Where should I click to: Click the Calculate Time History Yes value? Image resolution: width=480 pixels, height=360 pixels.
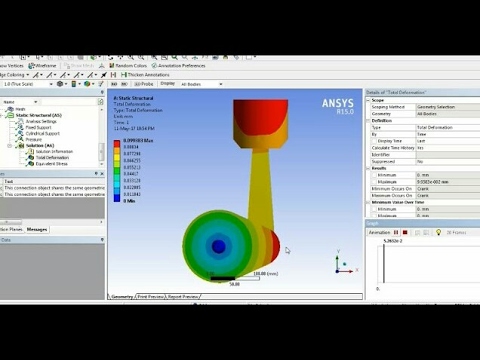[448, 148]
